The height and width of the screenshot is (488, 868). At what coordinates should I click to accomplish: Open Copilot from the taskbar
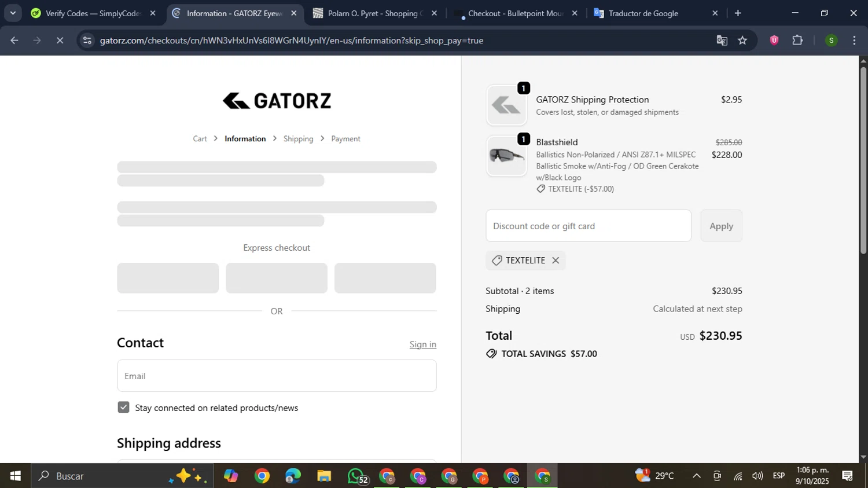[231, 476]
